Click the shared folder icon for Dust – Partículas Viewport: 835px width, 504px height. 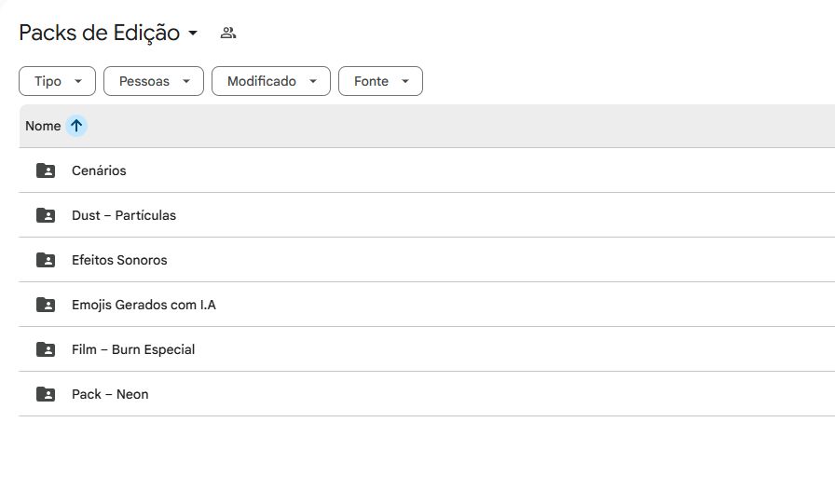point(46,215)
